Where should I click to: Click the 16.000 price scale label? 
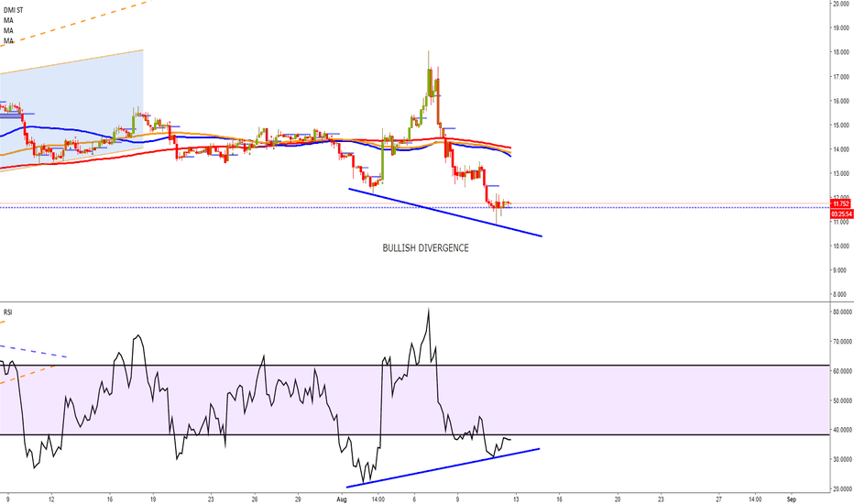841,101
